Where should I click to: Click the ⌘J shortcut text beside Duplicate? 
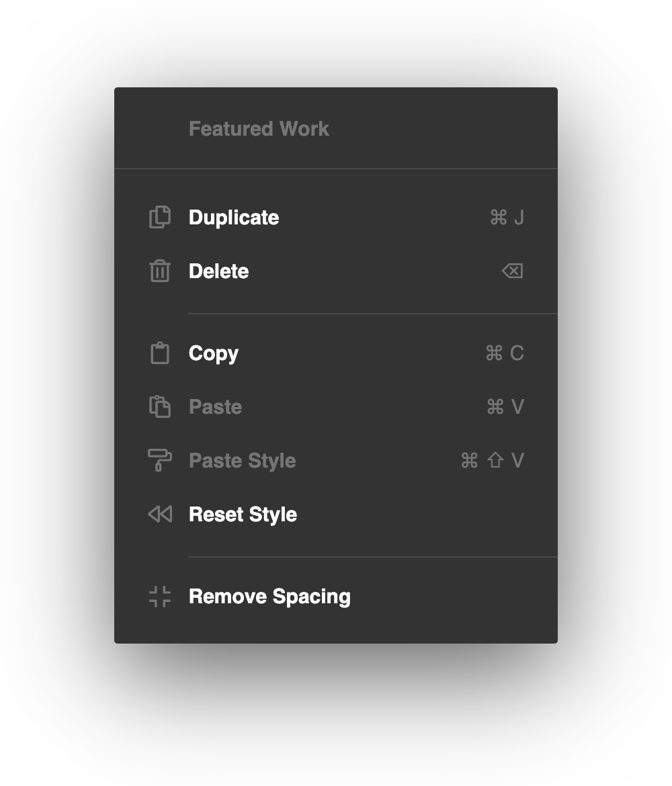point(506,217)
